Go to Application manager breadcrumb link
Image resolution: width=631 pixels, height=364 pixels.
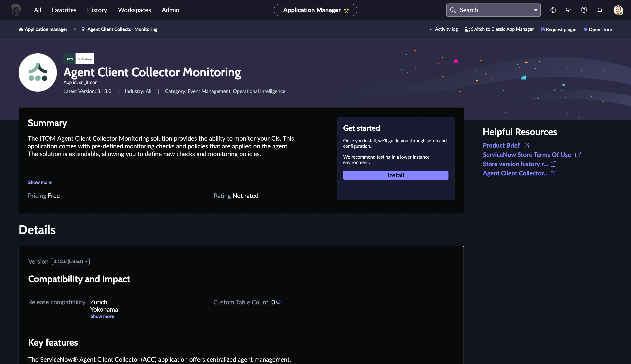[x=46, y=30]
